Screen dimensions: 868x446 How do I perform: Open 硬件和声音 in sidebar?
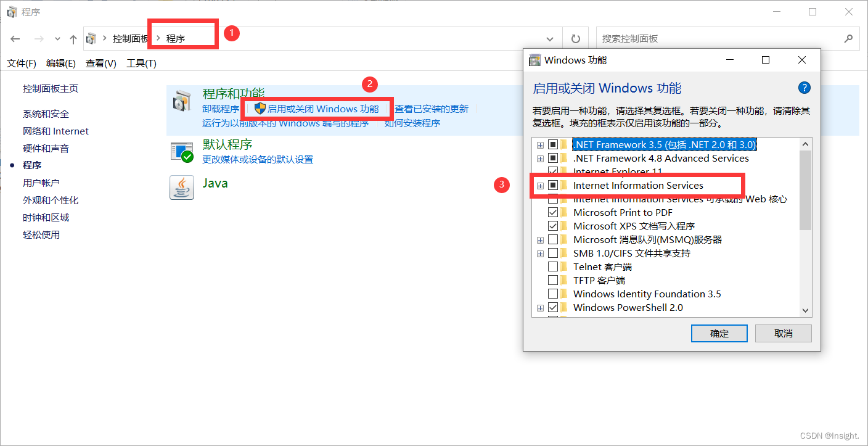(46, 148)
